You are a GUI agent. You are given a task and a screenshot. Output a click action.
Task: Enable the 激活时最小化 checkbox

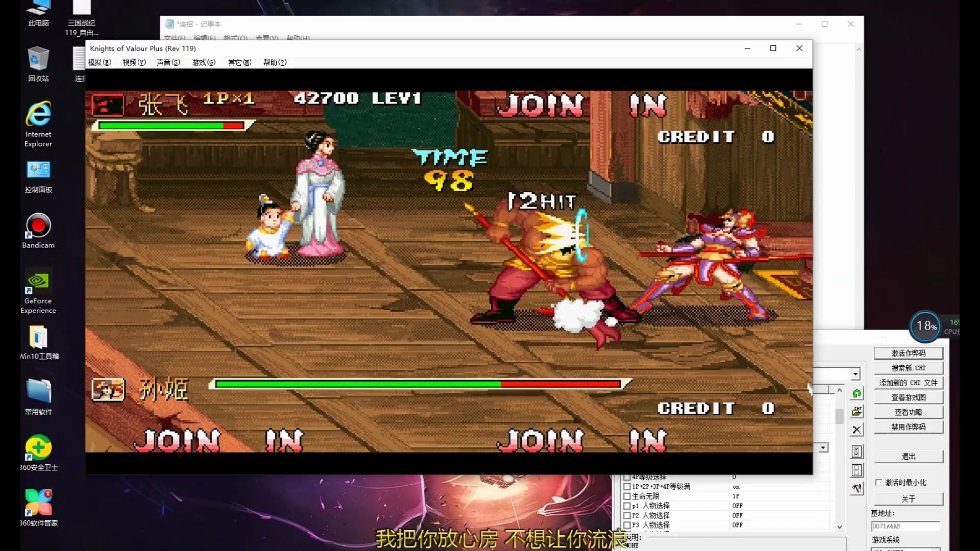[878, 483]
